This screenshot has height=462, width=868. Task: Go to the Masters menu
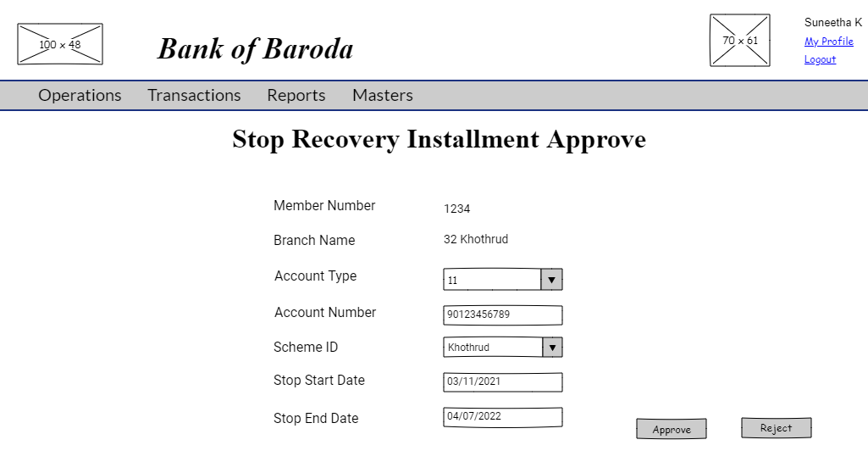(383, 95)
